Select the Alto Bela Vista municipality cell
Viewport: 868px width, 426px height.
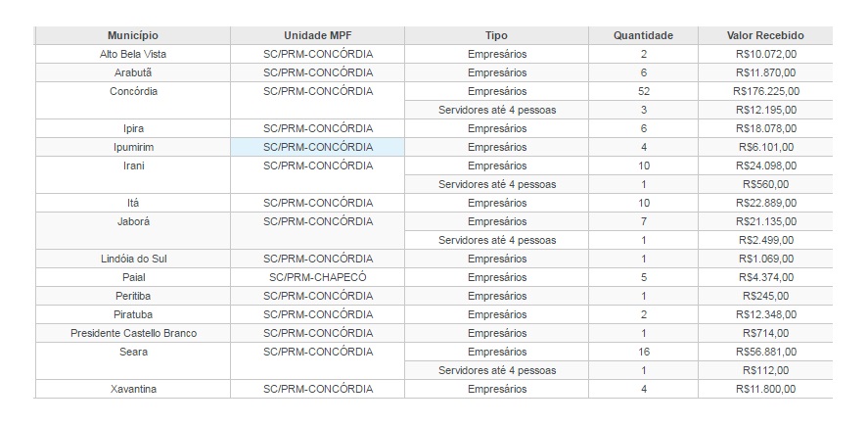[x=133, y=54]
